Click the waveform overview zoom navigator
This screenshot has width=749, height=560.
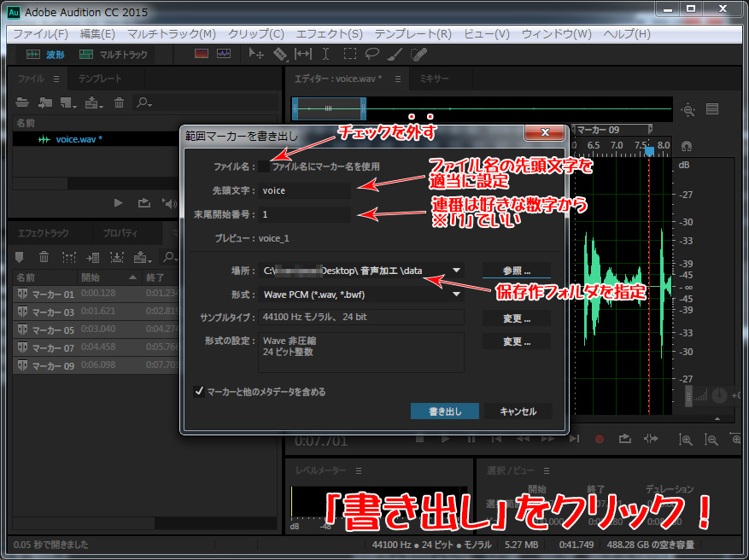pos(329,108)
